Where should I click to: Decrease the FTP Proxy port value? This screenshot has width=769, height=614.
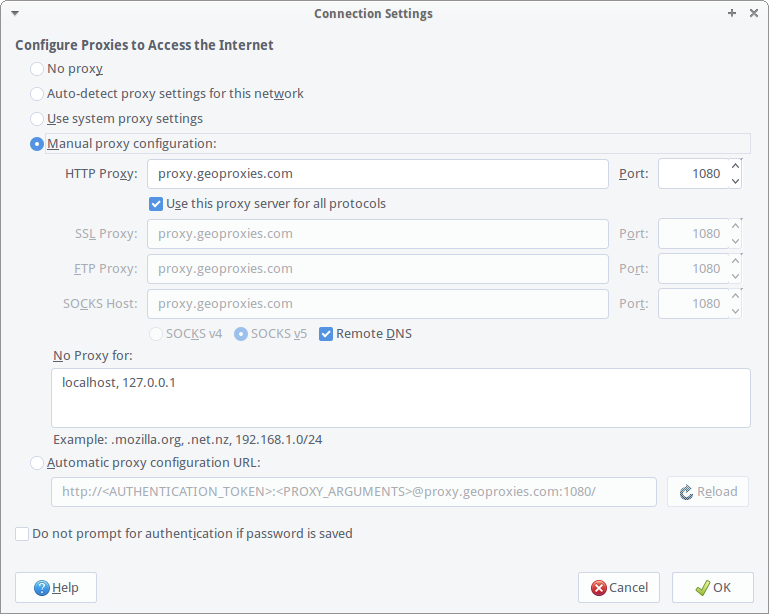(x=735, y=276)
